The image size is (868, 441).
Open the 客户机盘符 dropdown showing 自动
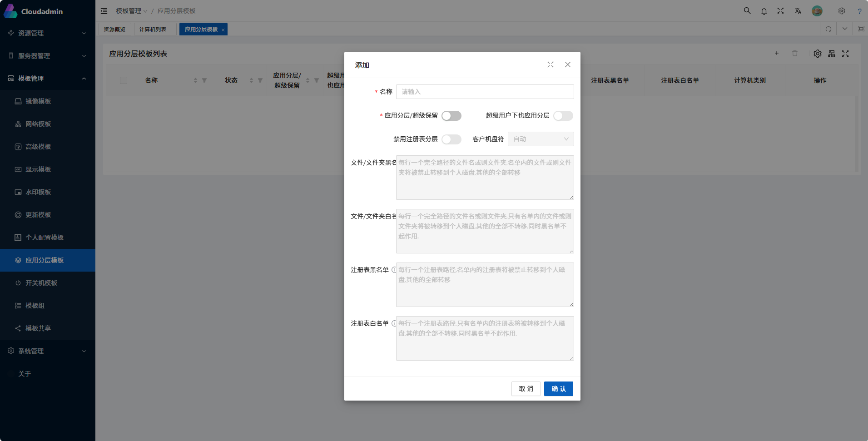click(541, 139)
